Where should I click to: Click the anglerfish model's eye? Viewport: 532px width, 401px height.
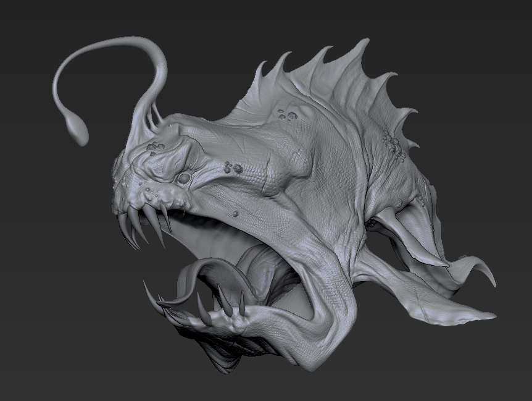(185, 179)
